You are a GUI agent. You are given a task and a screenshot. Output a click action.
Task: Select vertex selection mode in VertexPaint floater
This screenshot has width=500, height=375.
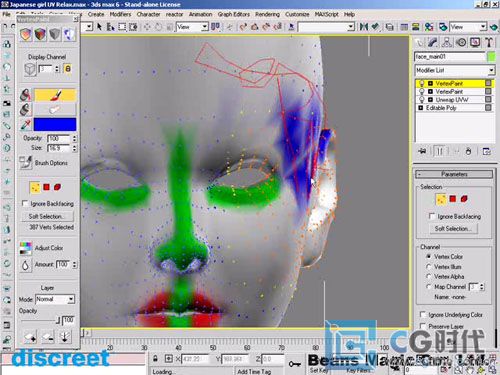point(35,187)
